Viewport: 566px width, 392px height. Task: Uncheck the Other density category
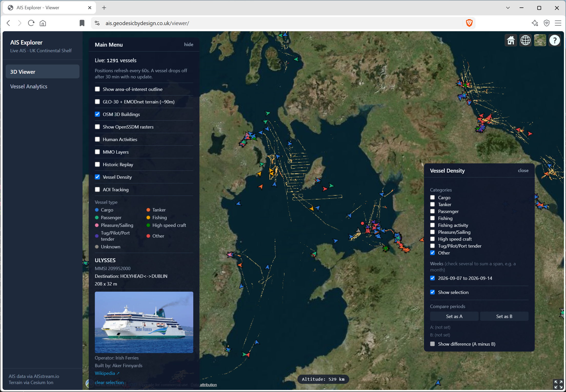pyautogui.click(x=432, y=253)
